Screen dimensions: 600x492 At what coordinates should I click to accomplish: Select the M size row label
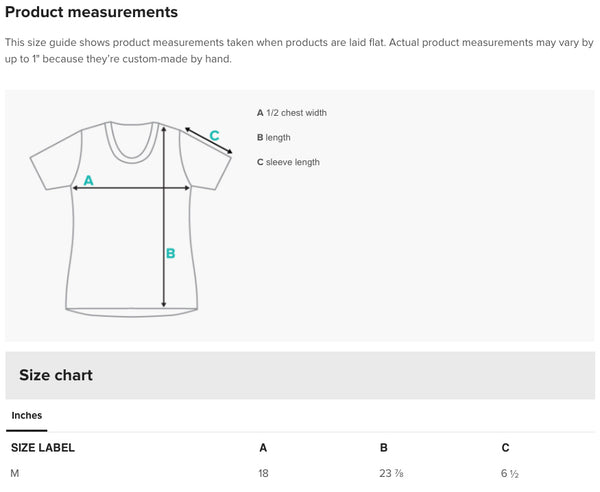tap(15, 473)
